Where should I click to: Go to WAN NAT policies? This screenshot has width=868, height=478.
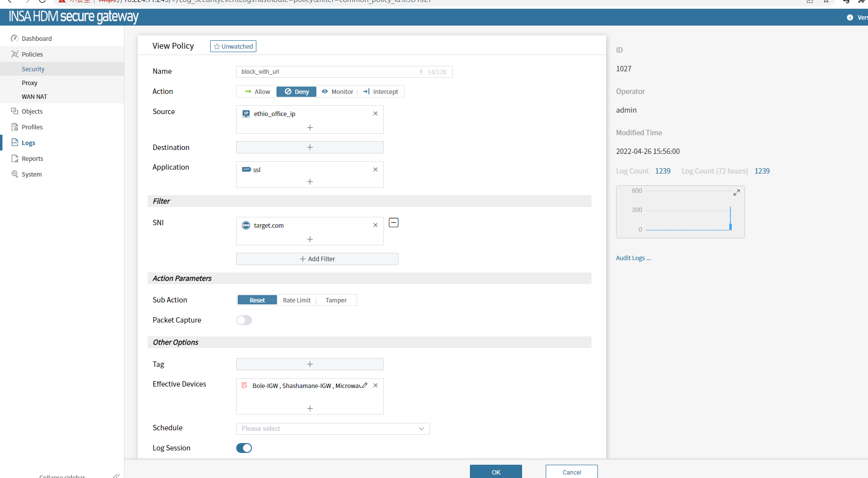coord(34,97)
